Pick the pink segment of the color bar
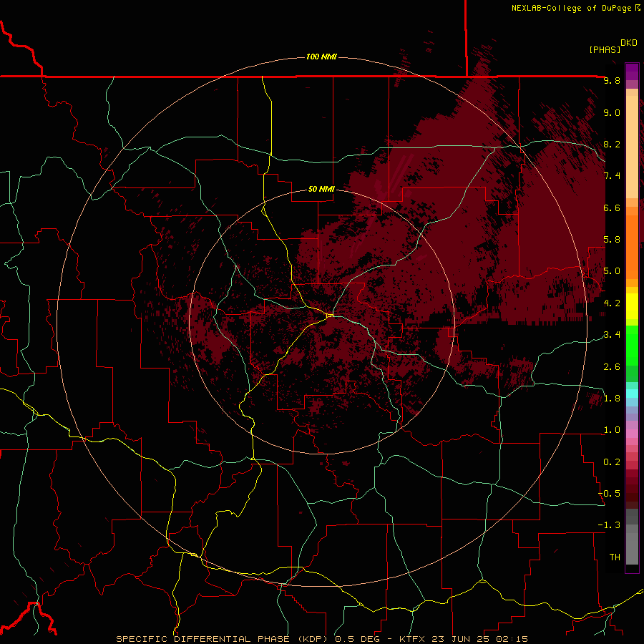Image resolution: width=644 pixels, height=644 pixels. click(x=632, y=434)
